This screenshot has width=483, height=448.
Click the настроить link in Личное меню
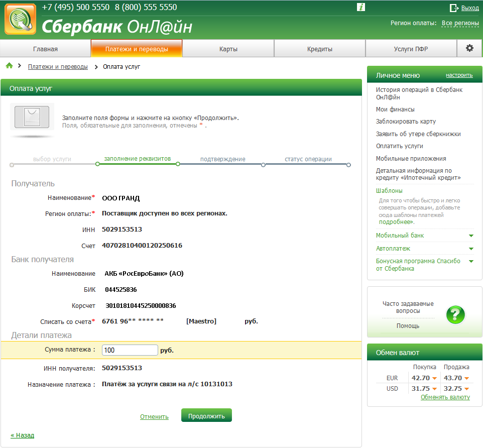[459, 75]
